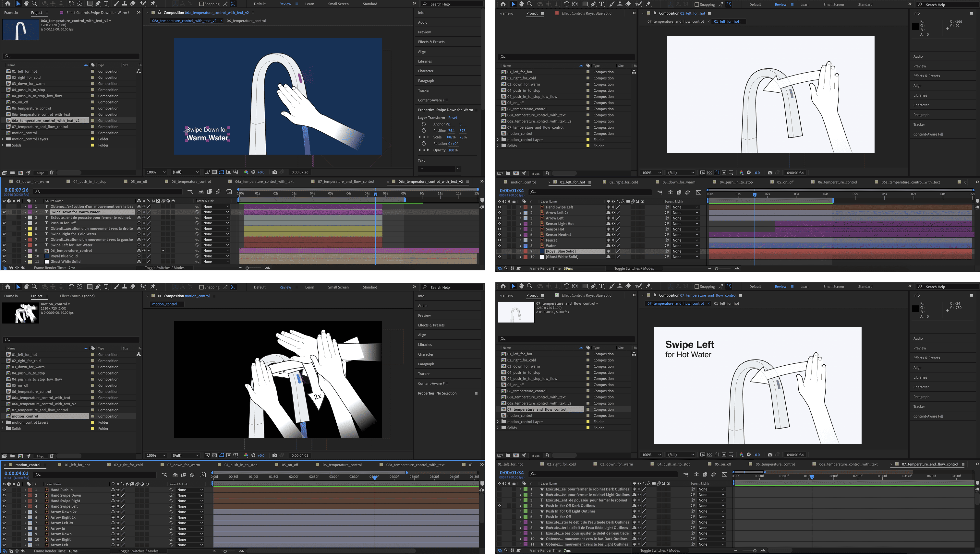This screenshot has width=980, height=554.
Task: Hide the Faucet layer in top-right timeline
Action: (500, 240)
